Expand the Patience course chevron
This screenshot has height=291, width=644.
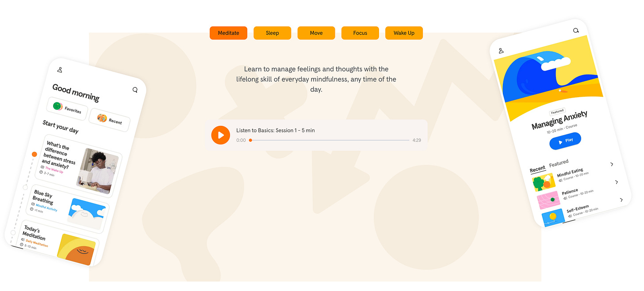617,182
